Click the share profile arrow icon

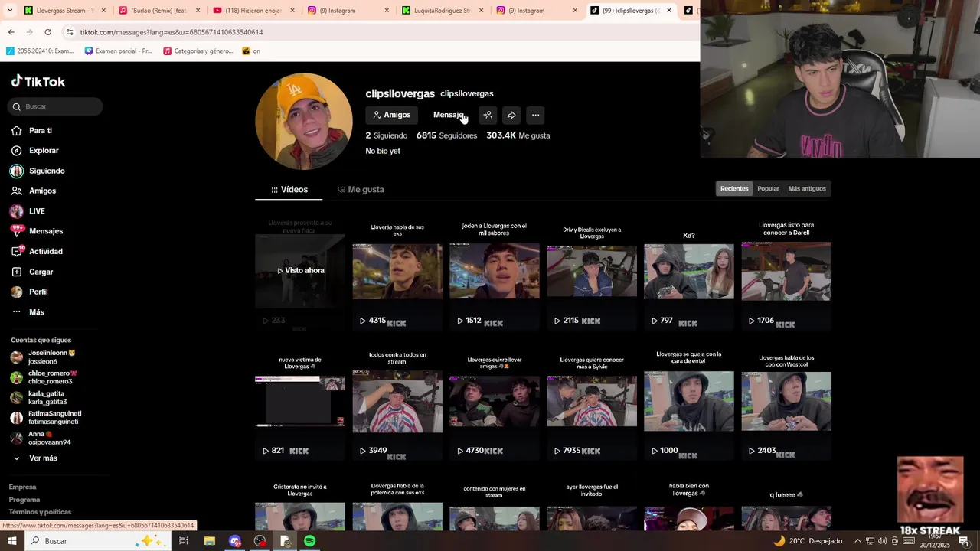tap(511, 115)
